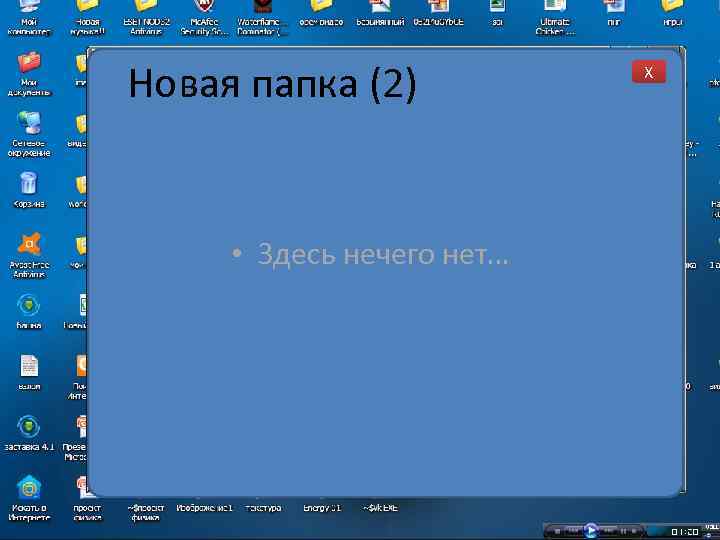Select the Новая folder icon beside Мой компьютер

pos(87,17)
